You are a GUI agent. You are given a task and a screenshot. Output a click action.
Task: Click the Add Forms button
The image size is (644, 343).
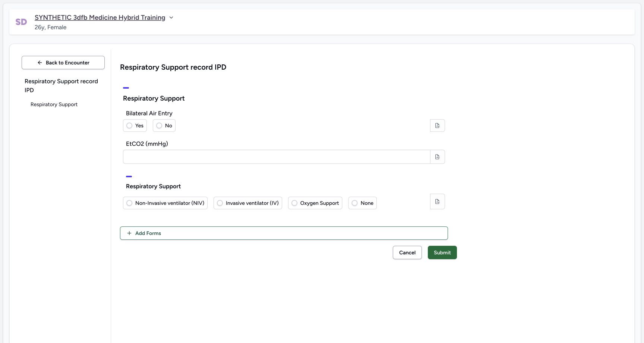pyautogui.click(x=284, y=233)
